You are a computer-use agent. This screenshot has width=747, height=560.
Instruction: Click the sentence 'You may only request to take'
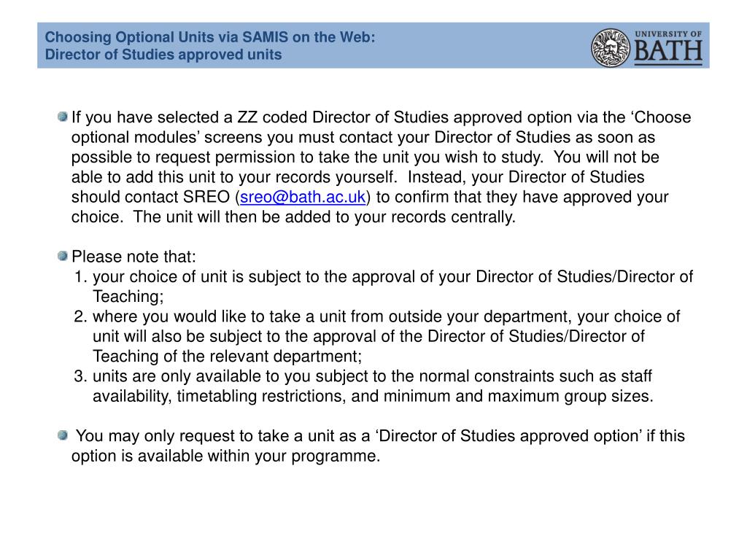(380, 446)
